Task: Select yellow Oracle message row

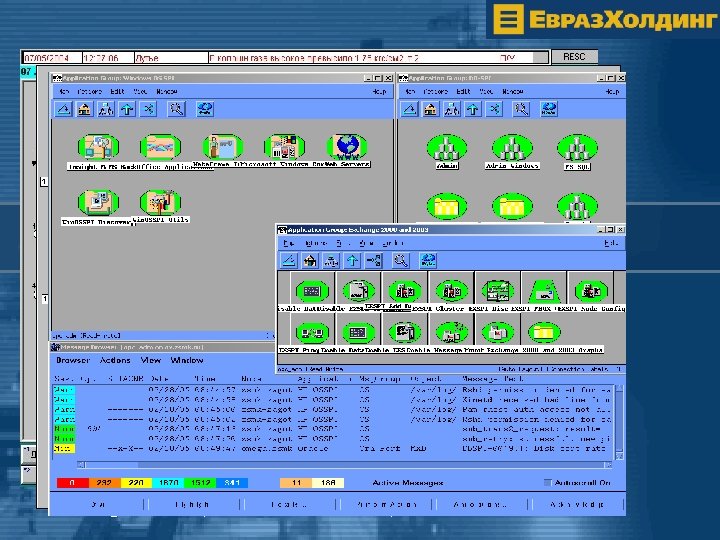Action: pyautogui.click(x=332, y=448)
